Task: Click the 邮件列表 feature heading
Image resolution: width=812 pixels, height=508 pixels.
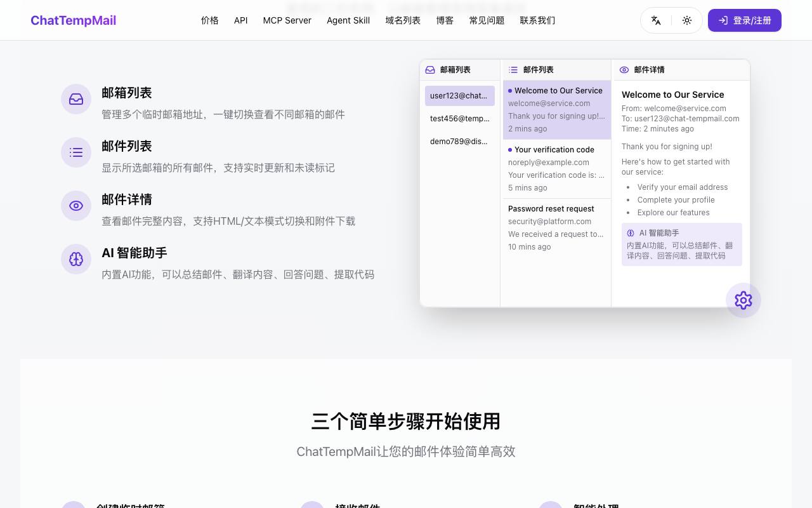Action: (x=127, y=146)
